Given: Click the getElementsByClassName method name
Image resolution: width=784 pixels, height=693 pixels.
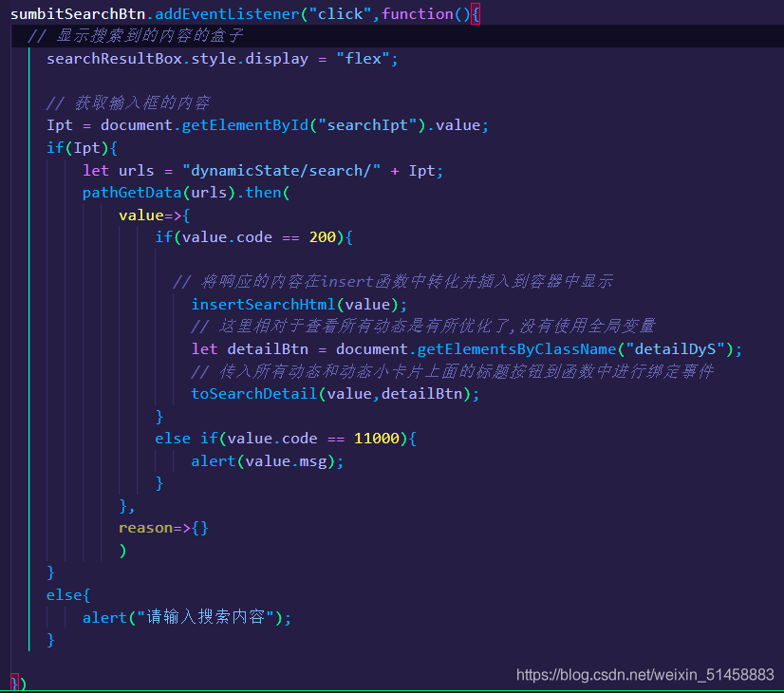Looking at the screenshot, I should [x=516, y=349].
